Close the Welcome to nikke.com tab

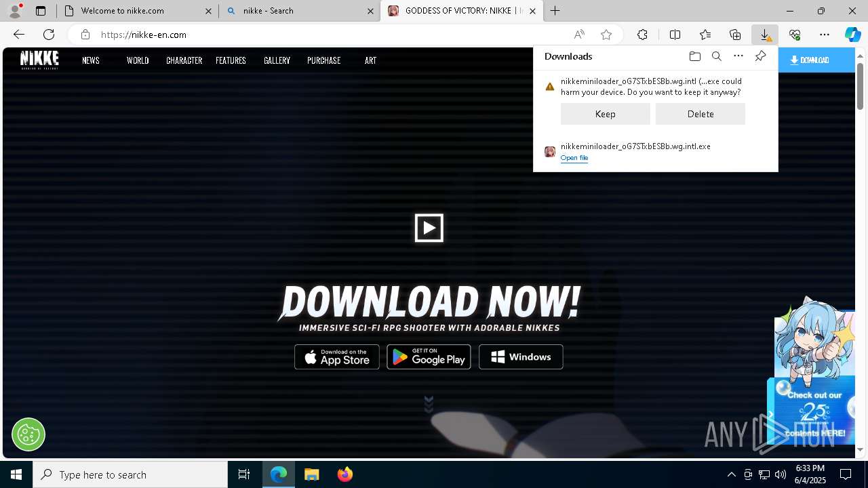209,11
